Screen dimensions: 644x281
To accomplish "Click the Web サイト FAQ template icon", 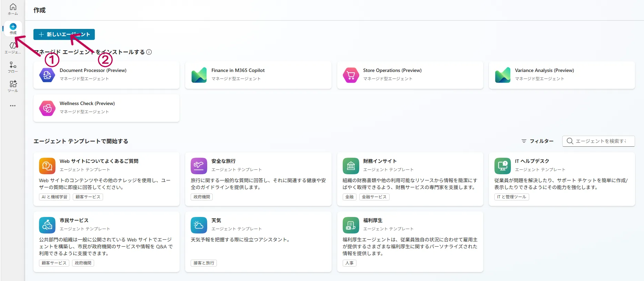I will coord(47,166).
